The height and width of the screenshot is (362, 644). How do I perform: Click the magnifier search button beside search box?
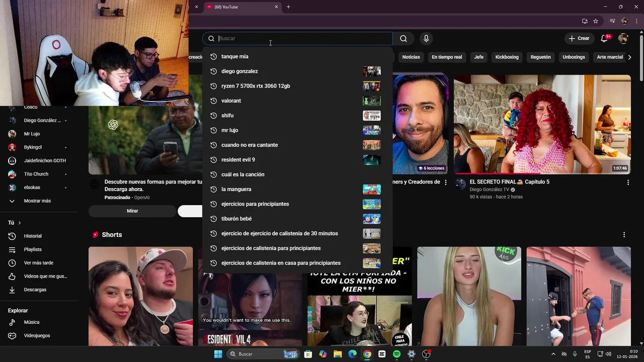[404, 39]
